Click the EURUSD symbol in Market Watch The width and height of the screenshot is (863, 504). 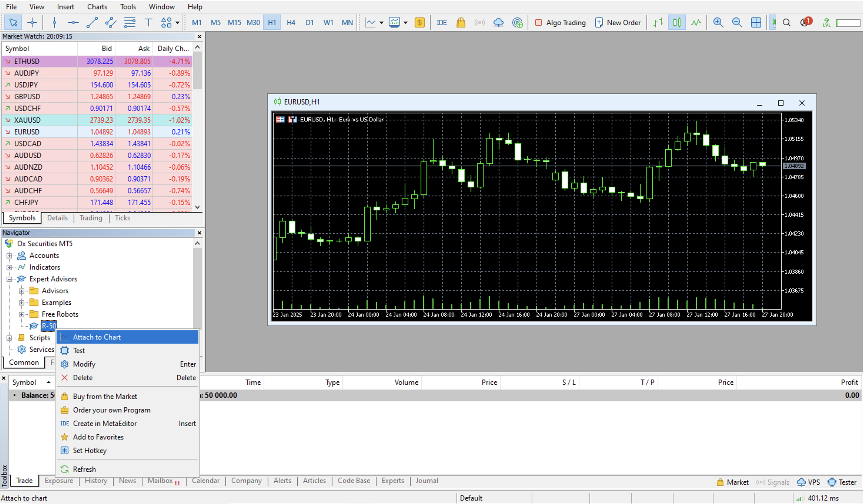pyautogui.click(x=26, y=131)
